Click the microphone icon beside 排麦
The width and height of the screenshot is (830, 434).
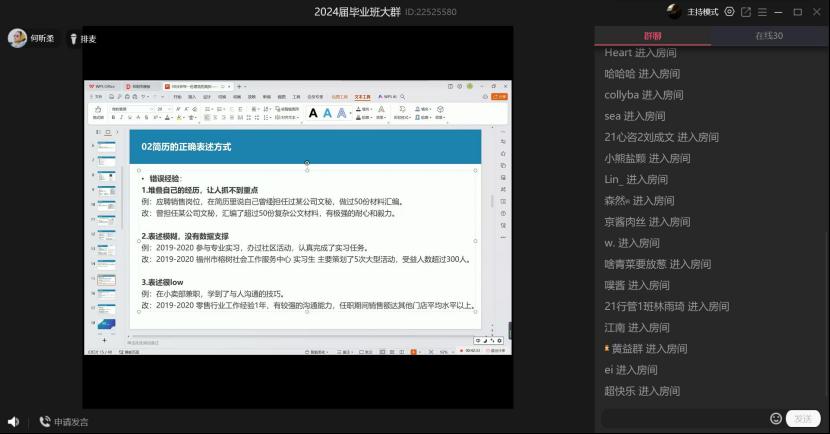tap(73, 39)
